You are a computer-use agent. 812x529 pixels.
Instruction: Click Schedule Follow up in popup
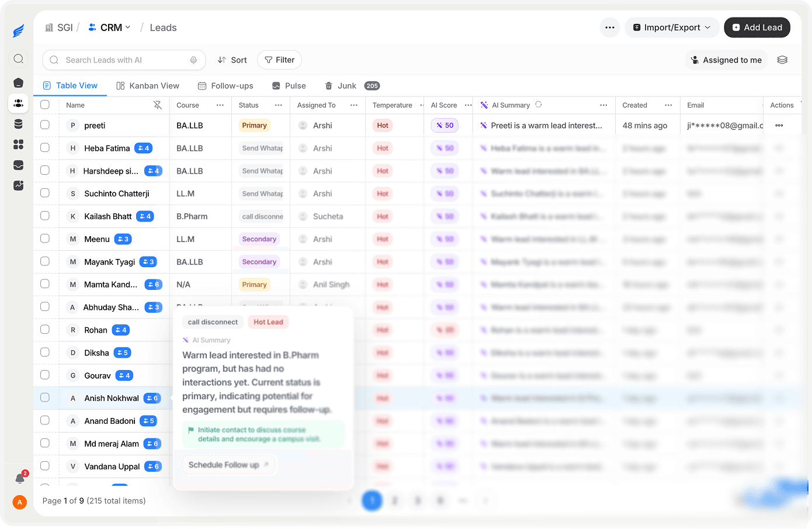click(228, 465)
